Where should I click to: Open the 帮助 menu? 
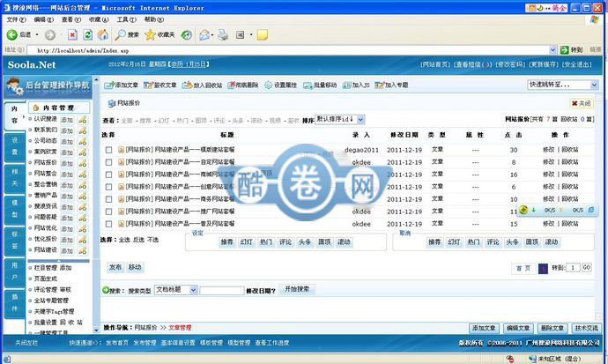[153, 19]
